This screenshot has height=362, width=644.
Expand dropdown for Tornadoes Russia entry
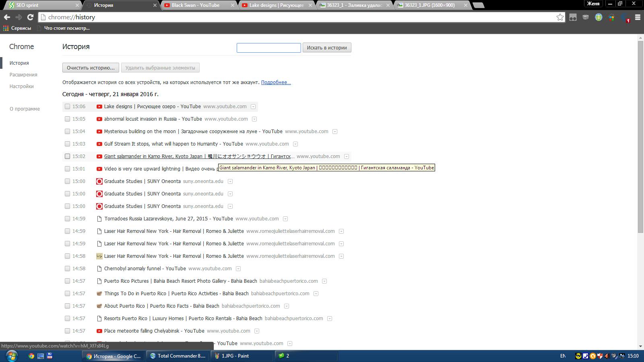click(285, 219)
